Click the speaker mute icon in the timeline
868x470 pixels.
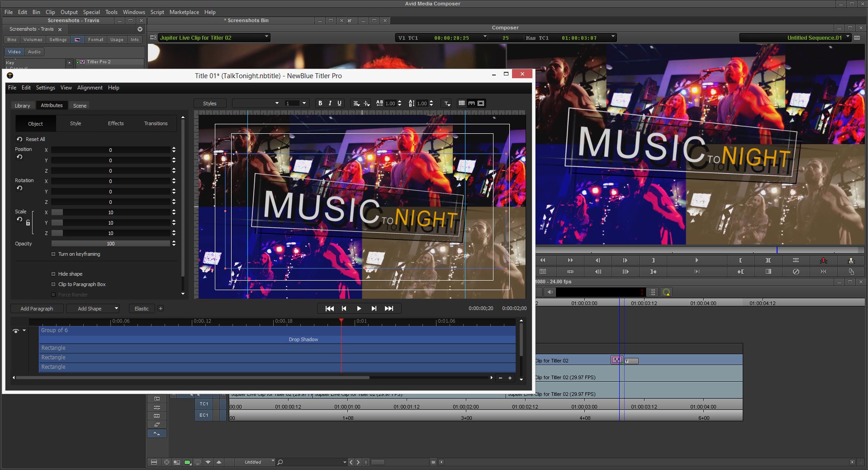pos(550,292)
